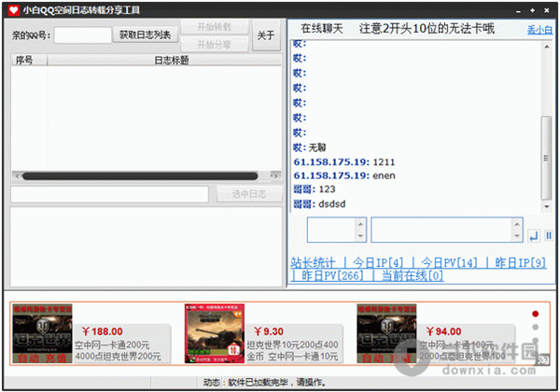Open the 站长统计 link
The width and height of the screenshot is (560, 392).
[x=313, y=263]
